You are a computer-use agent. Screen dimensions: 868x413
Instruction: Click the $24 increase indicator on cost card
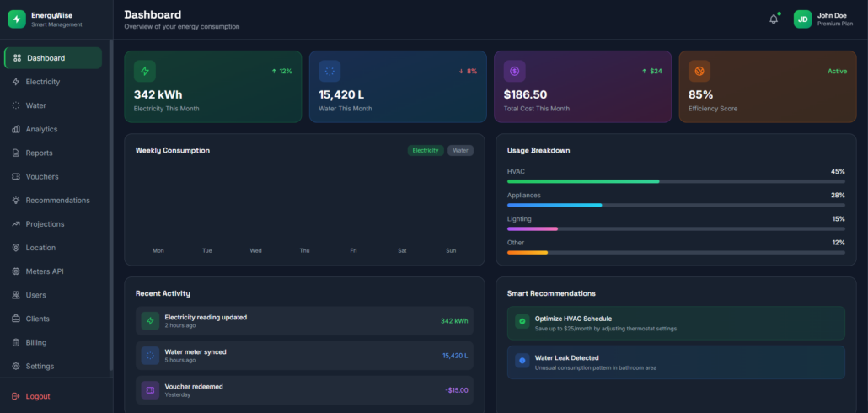pos(652,72)
